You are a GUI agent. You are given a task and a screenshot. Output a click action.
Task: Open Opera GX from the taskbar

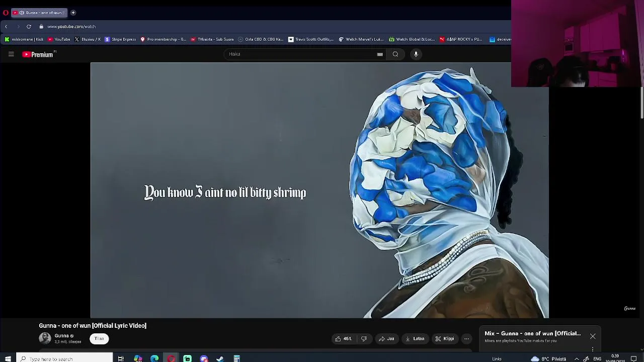pyautogui.click(x=171, y=358)
